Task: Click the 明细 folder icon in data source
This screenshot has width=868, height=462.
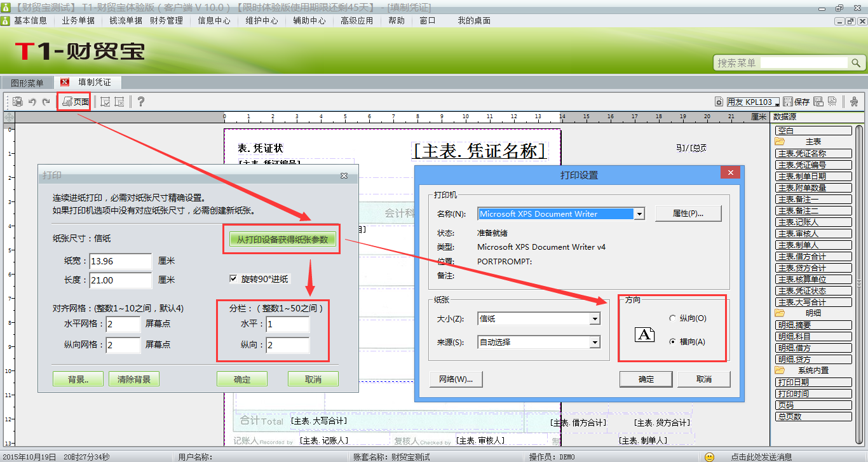Action: [x=780, y=313]
